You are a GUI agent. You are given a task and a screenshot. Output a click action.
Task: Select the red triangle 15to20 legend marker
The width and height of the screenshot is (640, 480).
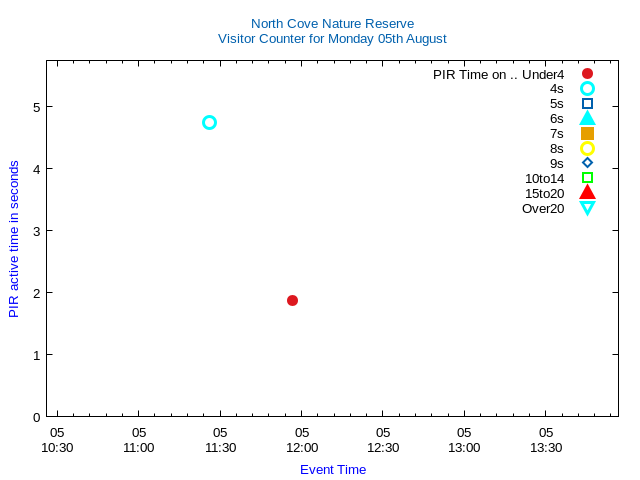tap(587, 193)
